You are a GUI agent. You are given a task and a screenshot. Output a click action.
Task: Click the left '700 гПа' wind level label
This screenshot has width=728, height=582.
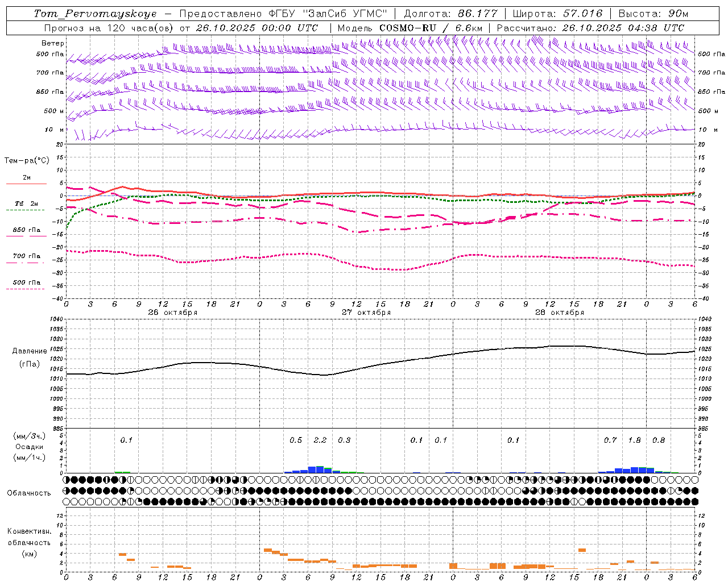(50, 73)
